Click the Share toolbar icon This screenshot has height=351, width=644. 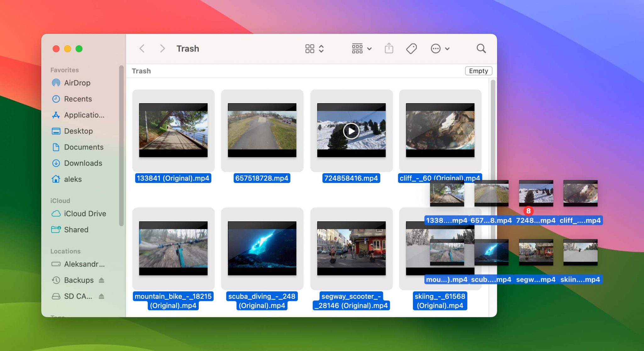[389, 48]
